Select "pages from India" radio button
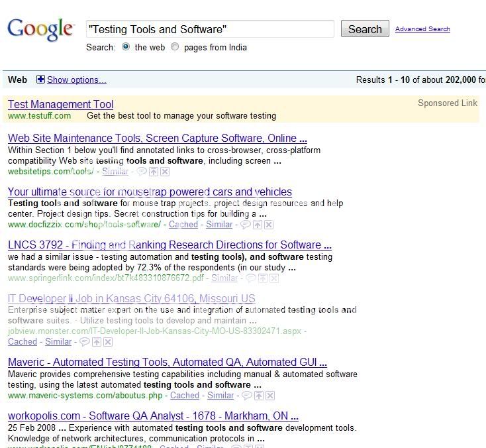This screenshot has width=486, height=448. (175, 47)
